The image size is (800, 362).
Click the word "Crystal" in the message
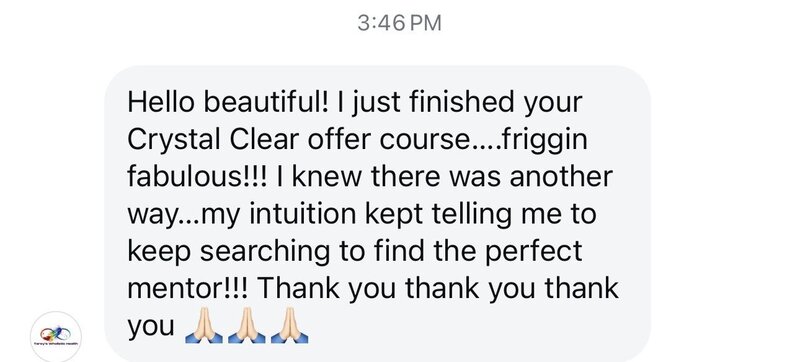(174, 141)
